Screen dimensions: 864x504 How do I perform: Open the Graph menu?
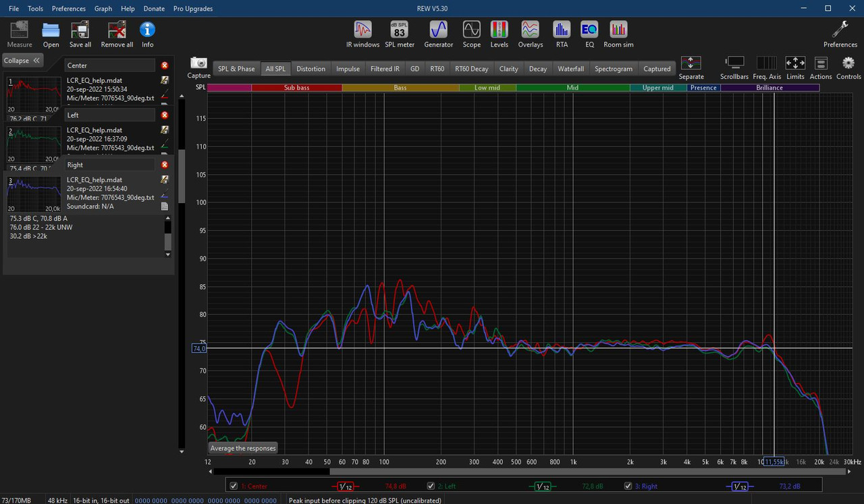(103, 9)
